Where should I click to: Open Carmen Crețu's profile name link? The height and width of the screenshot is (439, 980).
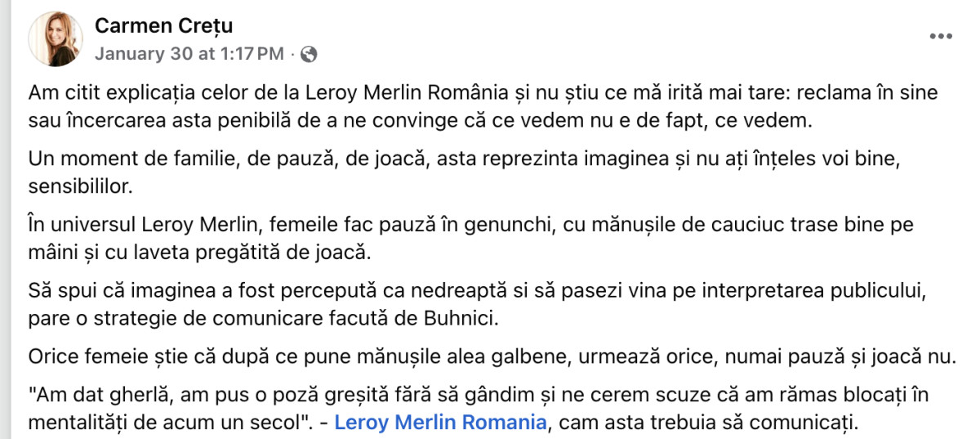(x=163, y=26)
